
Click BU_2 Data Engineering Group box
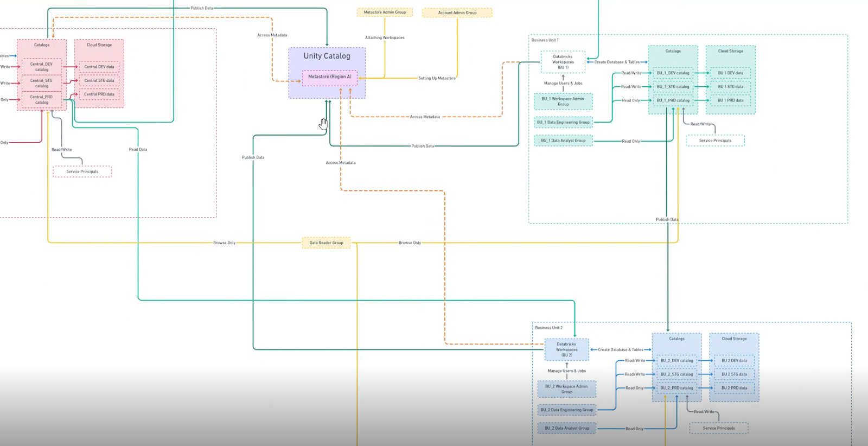tap(566, 410)
